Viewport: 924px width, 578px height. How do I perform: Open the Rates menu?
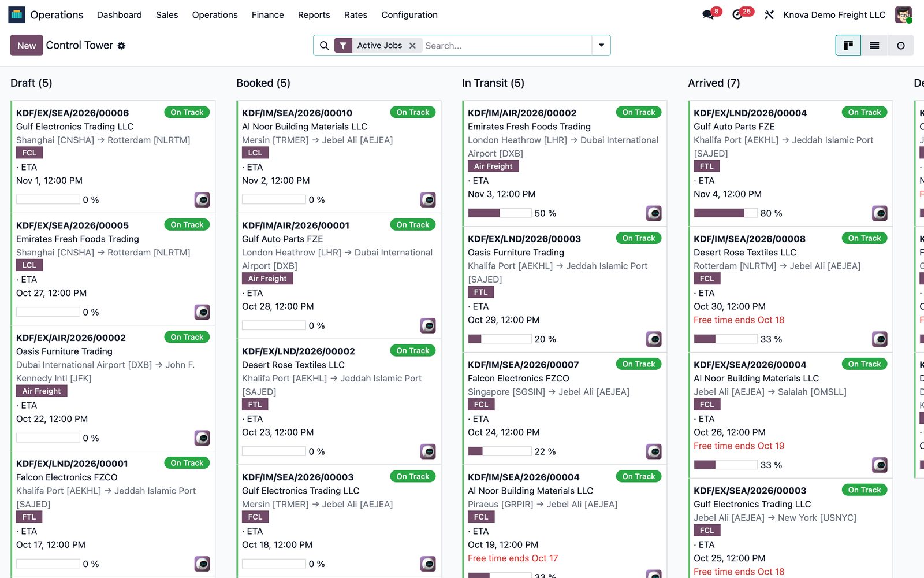(356, 15)
